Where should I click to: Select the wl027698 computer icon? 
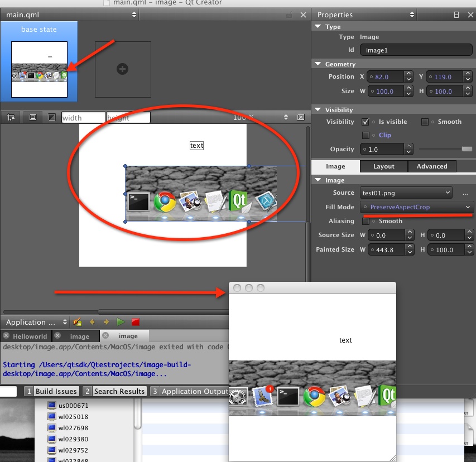[52, 428]
